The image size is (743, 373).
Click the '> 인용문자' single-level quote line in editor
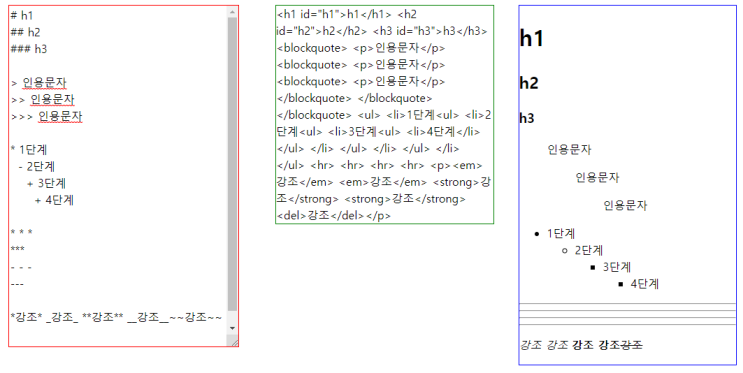pos(39,82)
